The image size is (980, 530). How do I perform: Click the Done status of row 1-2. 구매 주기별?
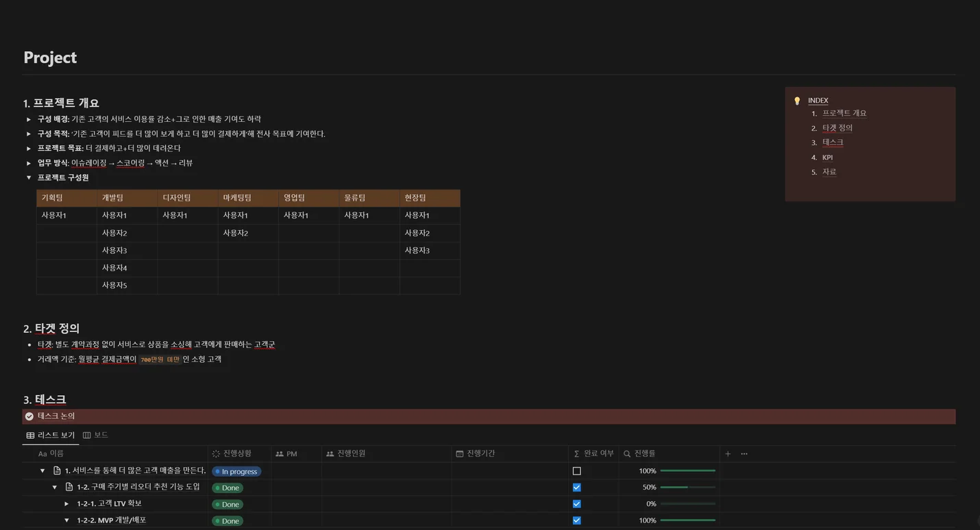[228, 488]
